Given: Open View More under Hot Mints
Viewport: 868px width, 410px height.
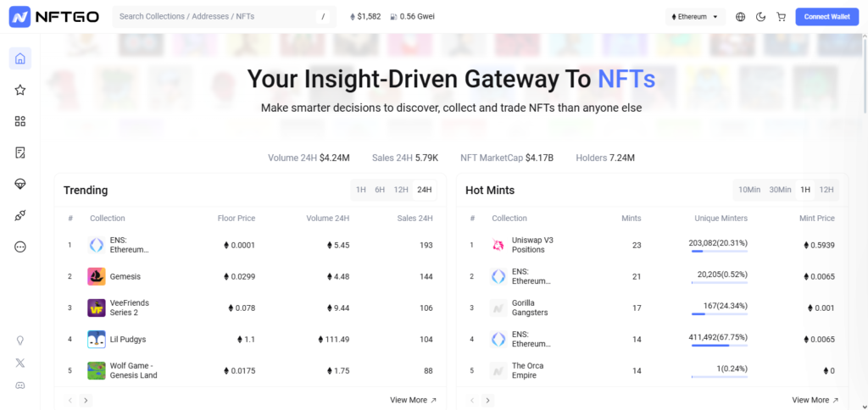Looking at the screenshot, I should pyautogui.click(x=815, y=400).
